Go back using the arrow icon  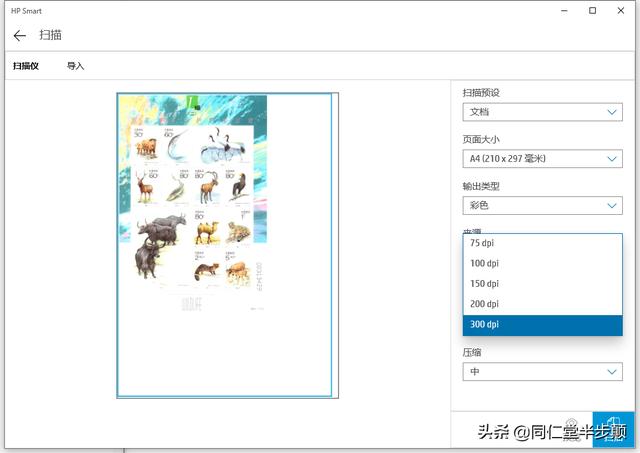[x=19, y=36]
